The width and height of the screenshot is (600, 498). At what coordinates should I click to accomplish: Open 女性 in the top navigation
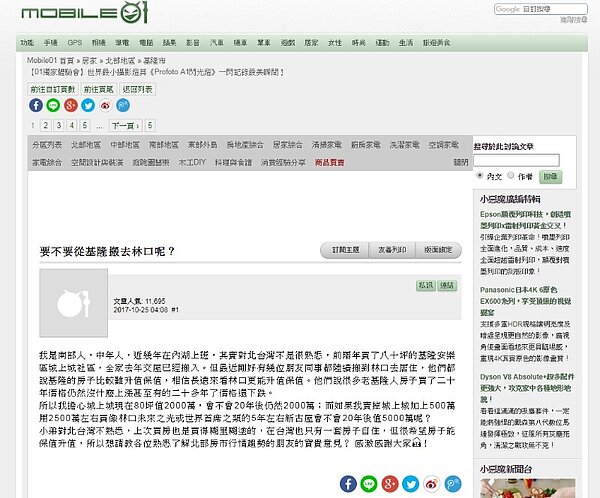(x=335, y=42)
